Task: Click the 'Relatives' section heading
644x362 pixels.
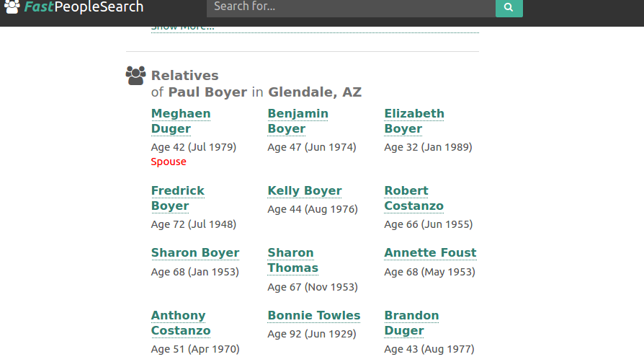Action: [185, 76]
